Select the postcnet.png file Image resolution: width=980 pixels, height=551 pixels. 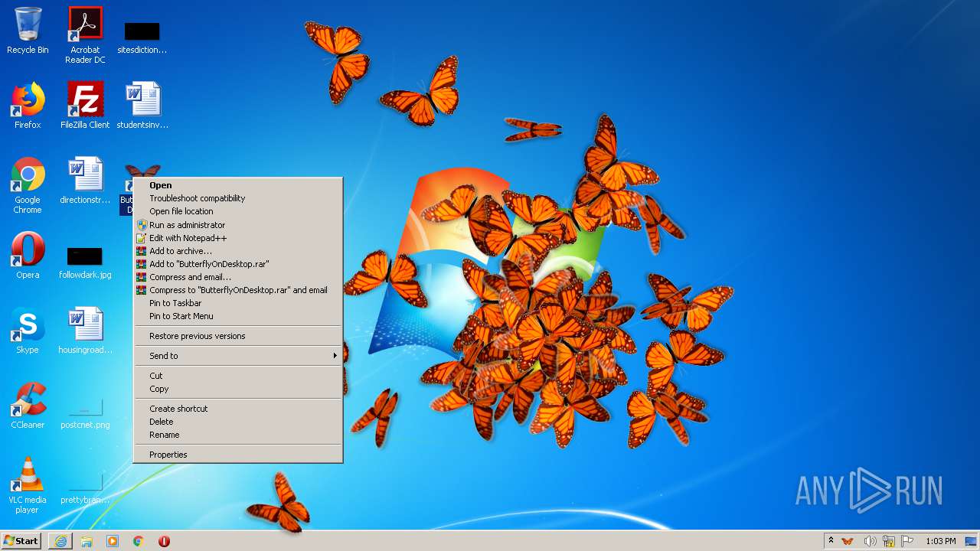point(85,413)
